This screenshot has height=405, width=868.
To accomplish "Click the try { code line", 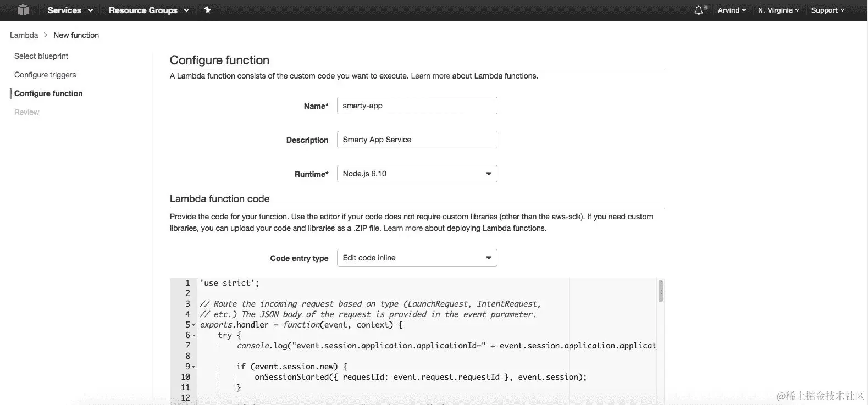I will tap(229, 335).
